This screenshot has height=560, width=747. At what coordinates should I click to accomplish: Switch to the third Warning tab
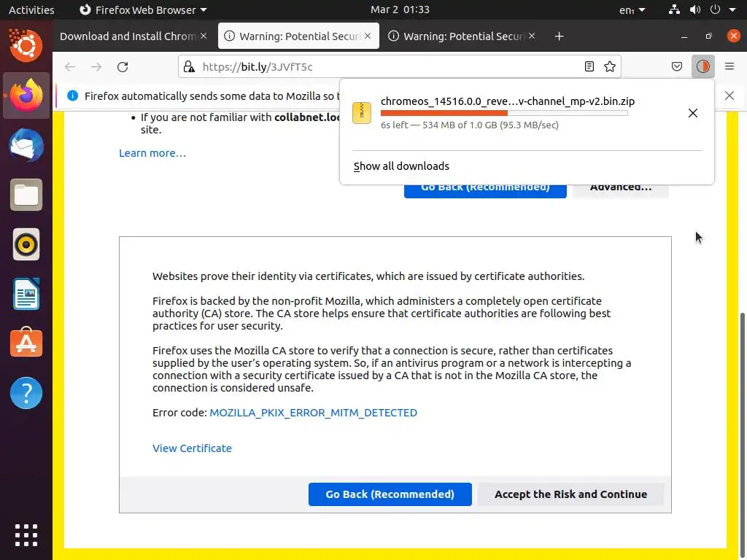click(463, 36)
